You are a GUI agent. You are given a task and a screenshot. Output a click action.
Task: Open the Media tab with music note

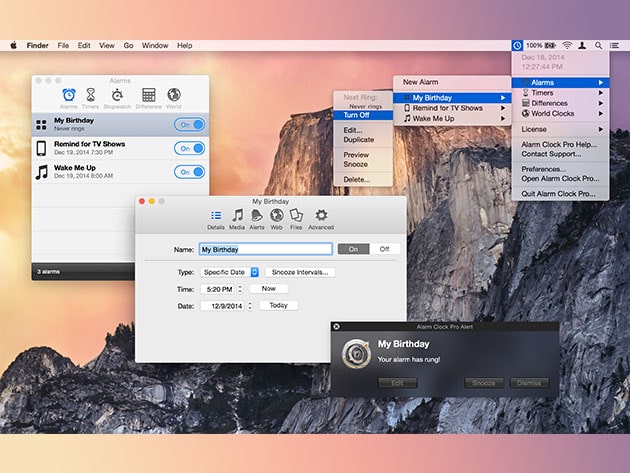pyautogui.click(x=237, y=219)
